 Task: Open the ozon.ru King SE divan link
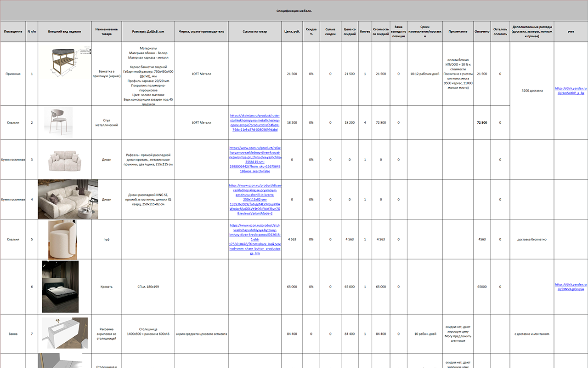[255, 200]
